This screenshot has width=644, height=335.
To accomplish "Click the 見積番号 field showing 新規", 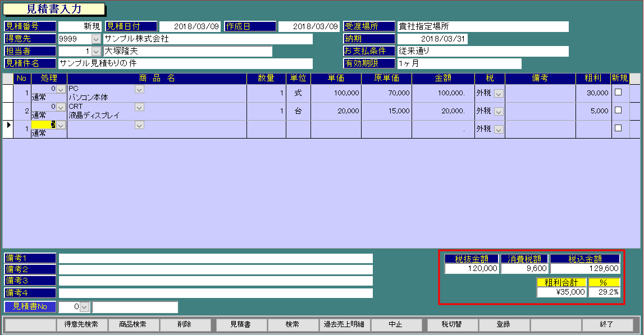I will pos(80,26).
